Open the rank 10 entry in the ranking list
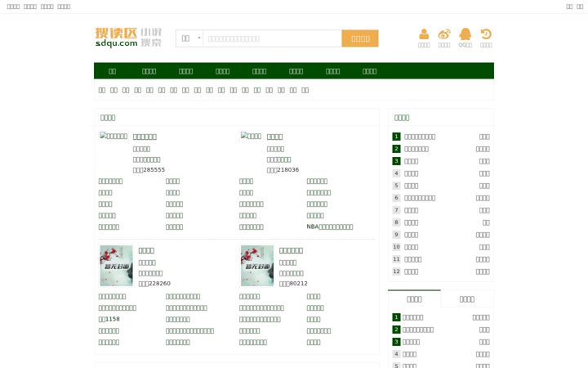 coord(411,247)
